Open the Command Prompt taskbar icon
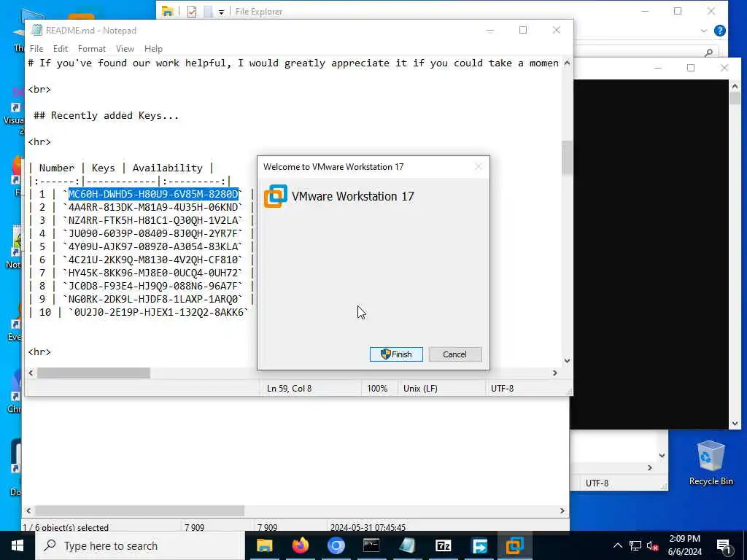This screenshot has width=747, height=560. [x=371, y=545]
